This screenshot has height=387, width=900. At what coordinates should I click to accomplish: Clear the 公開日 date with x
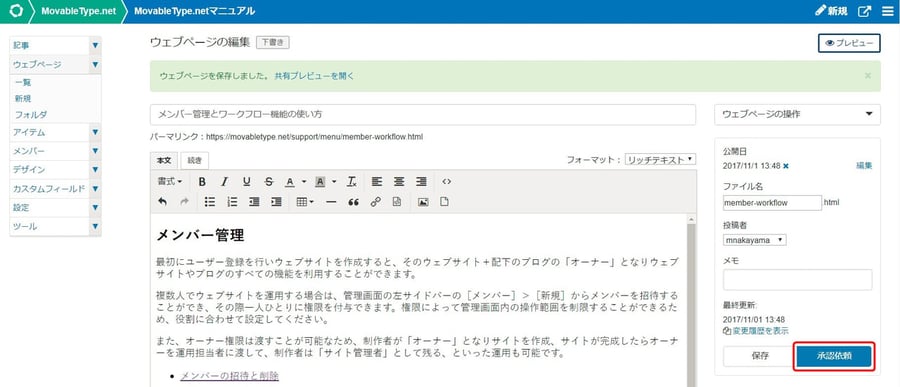click(x=786, y=166)
